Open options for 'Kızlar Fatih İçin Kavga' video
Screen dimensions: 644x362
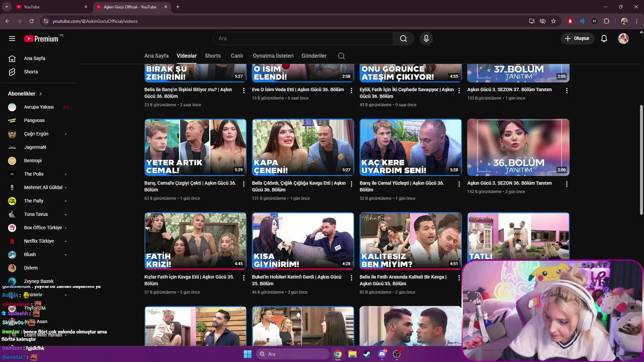[x=244, y=278]
